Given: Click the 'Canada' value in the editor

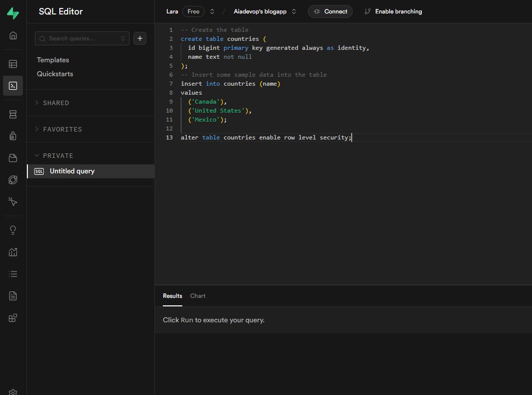Looking at the screenshot, I should (x=205, y=102).
